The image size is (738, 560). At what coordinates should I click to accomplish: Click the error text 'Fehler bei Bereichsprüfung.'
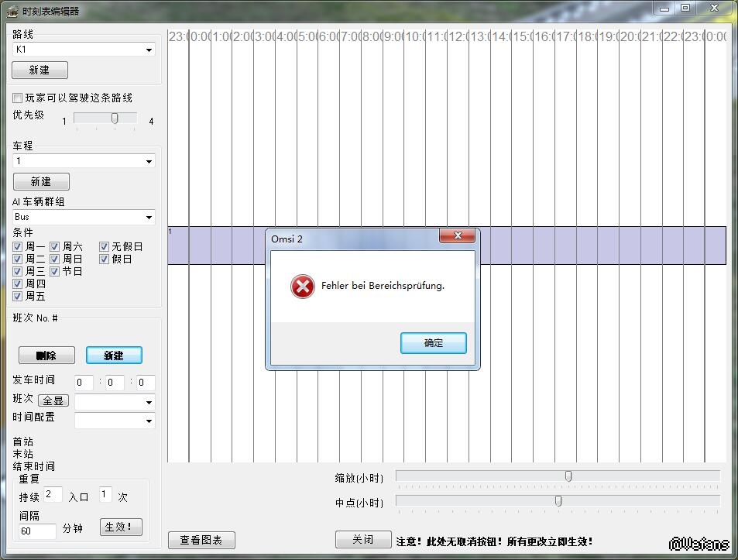point(383,286)
